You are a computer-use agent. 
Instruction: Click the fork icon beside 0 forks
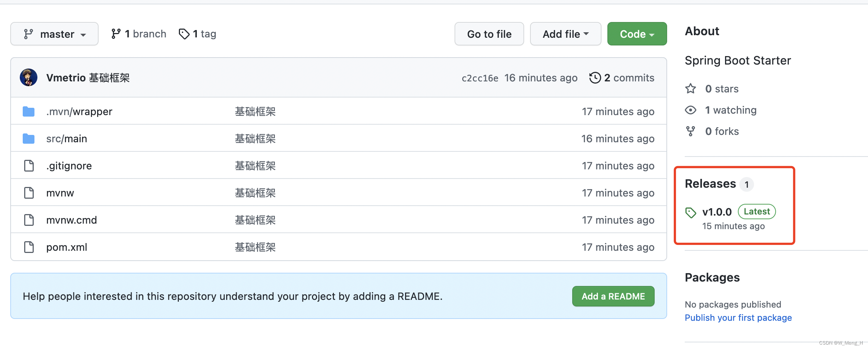pyautogui.click(x=691, y=131)
